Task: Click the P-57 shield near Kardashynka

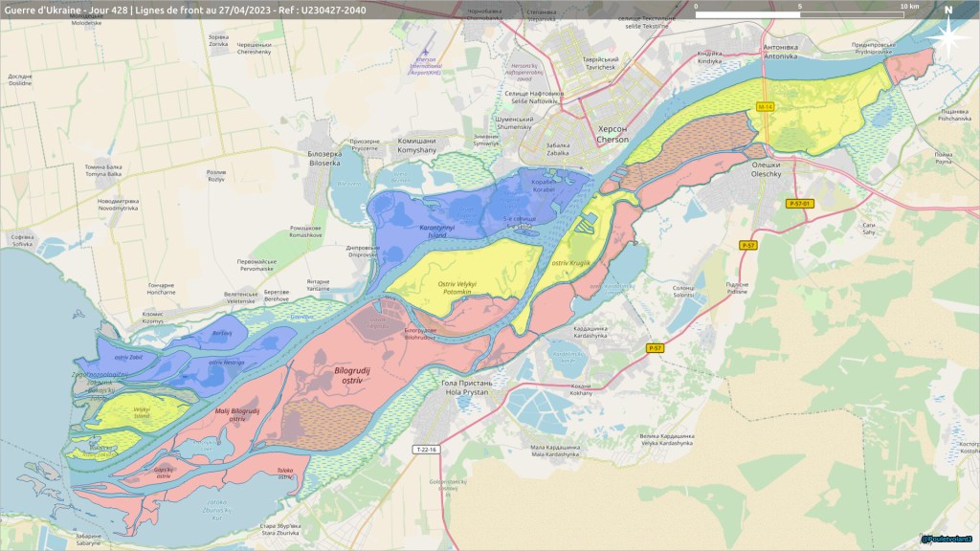Action: (x=655, y=348)
